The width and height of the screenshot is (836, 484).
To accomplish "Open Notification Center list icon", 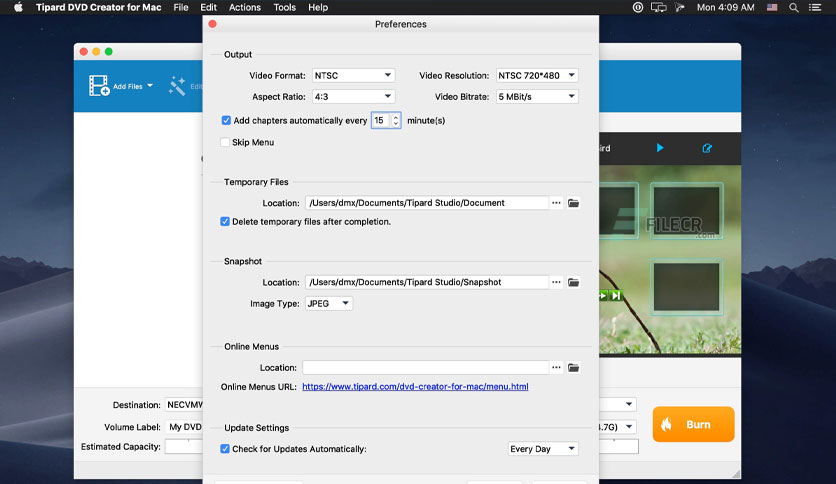I will pos(815,7).
